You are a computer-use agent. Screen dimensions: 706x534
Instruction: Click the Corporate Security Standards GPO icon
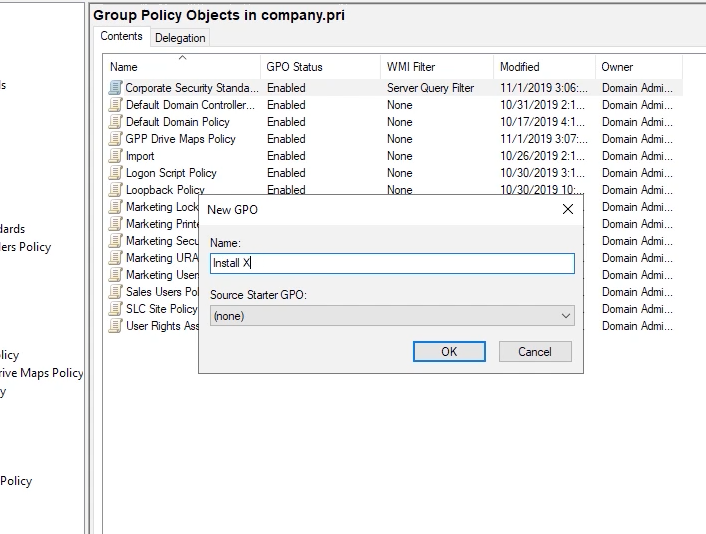[x=116, y=88]
